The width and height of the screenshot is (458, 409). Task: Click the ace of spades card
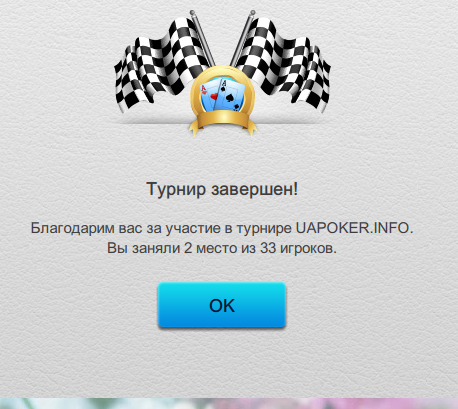point(231,95)
